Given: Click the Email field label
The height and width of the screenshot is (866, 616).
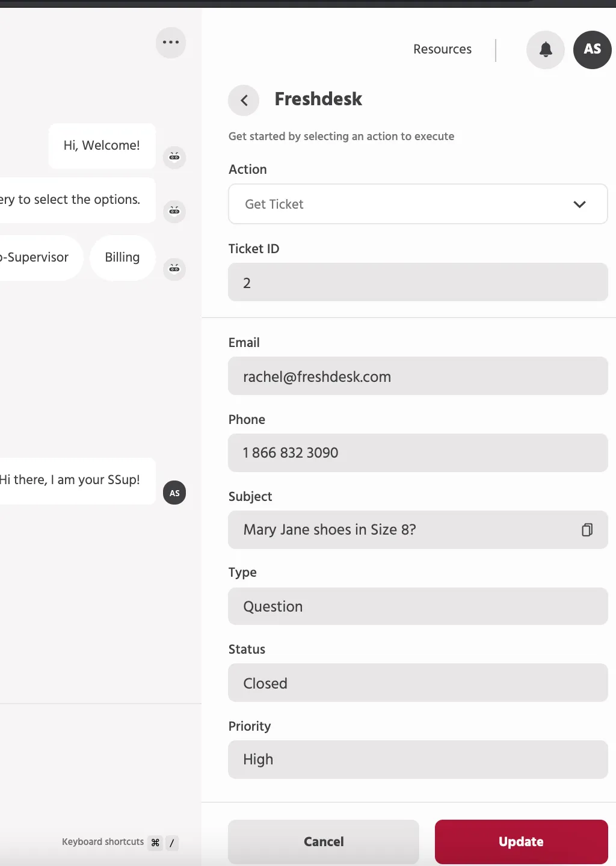Looking at the screenshot, I should tap(244, 343).
